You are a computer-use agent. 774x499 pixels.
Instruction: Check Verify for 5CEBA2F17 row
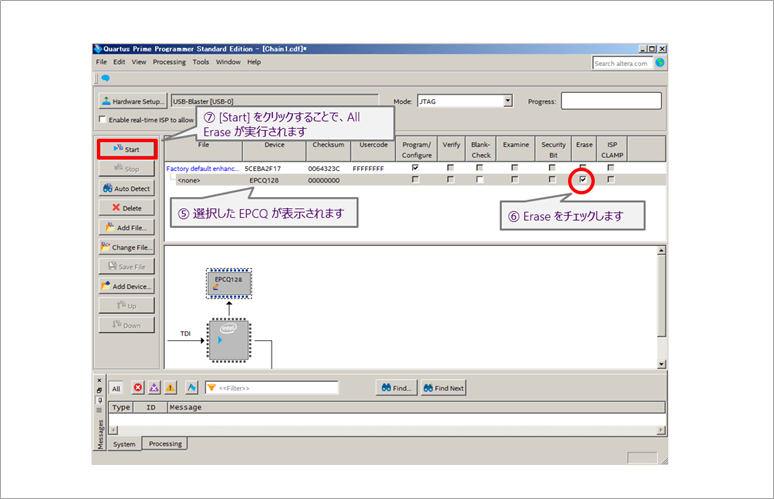(450, 168)
